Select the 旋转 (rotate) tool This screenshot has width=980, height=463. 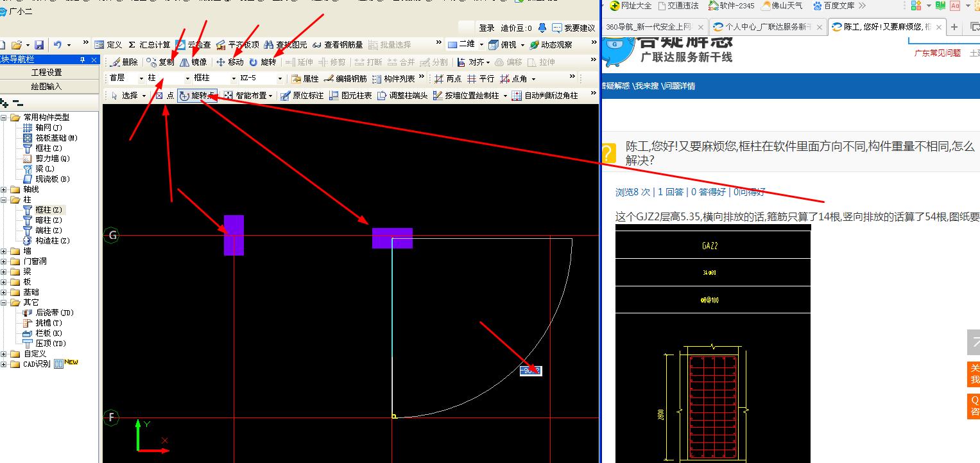coord(262,62)
